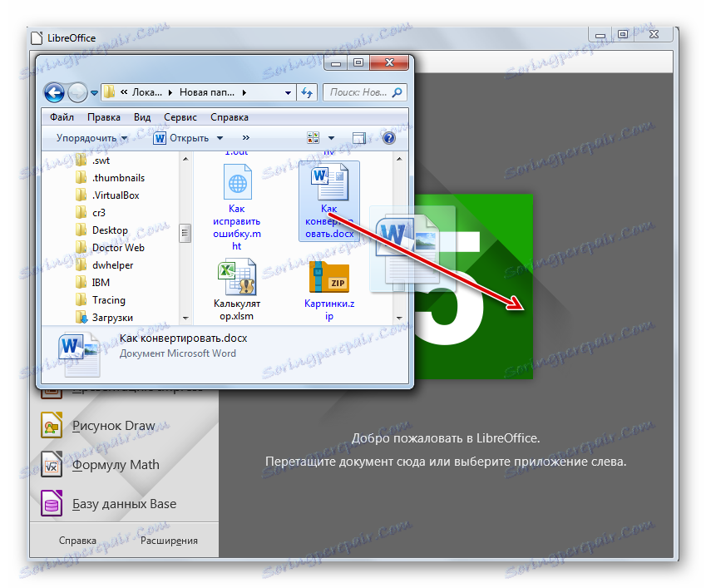Select the Как исправить ошибку.mht file icon
This screenshot has width=706, height=588.
[x=237, y=181]
